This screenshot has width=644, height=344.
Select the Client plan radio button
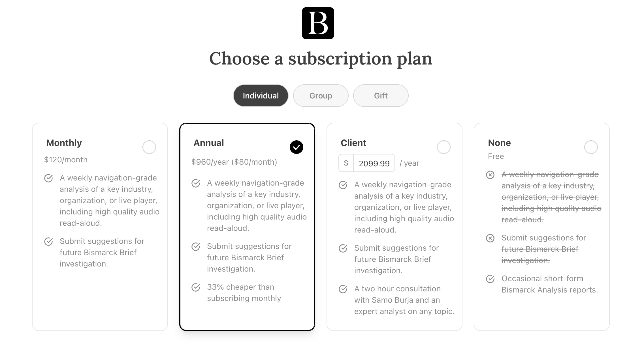coord(444,147)
